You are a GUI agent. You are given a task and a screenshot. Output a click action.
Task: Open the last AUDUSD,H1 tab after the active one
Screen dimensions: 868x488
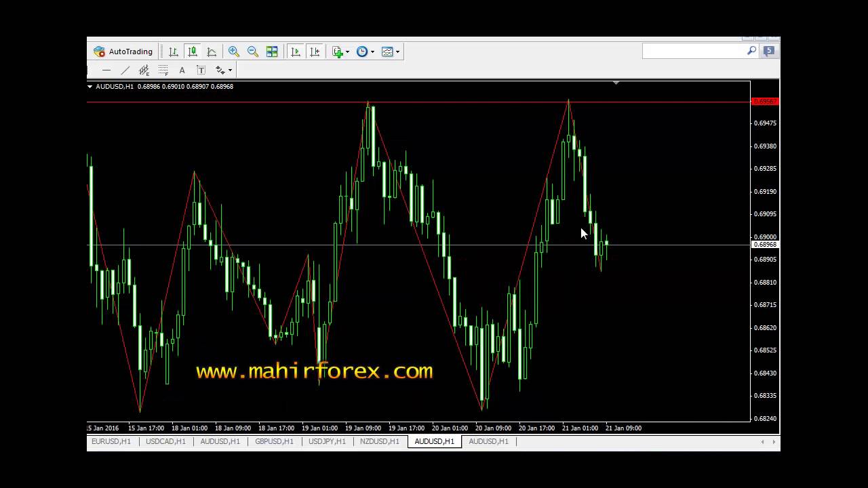[x=488, y=441]
